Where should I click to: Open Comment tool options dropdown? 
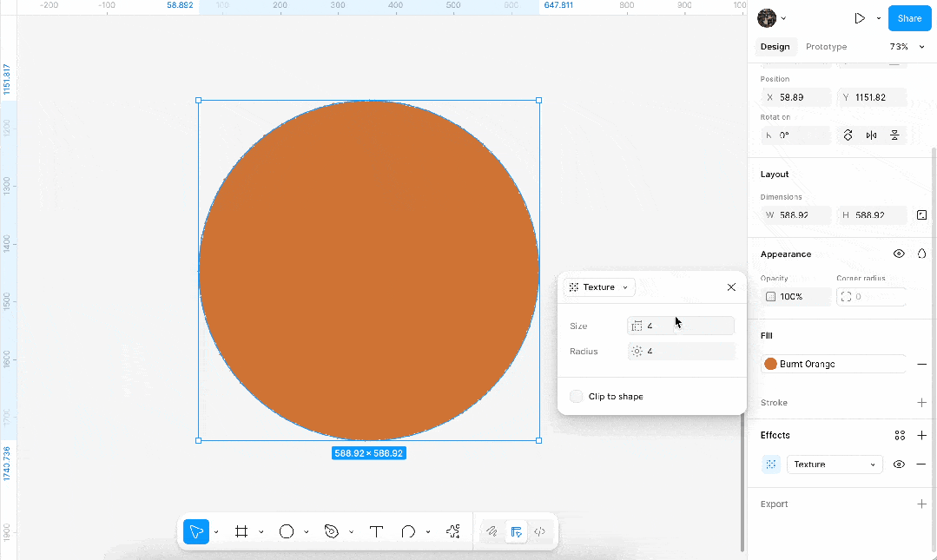(428, 532)
